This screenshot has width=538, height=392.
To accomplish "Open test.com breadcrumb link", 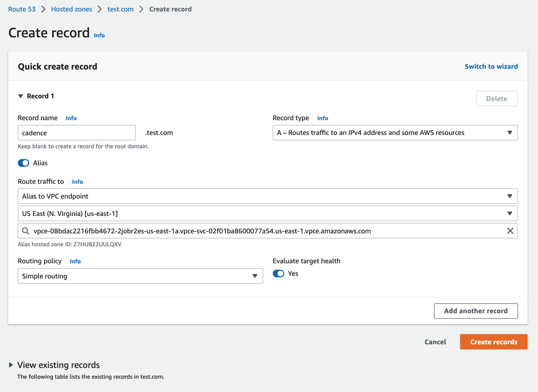I will tap(120, 9).
